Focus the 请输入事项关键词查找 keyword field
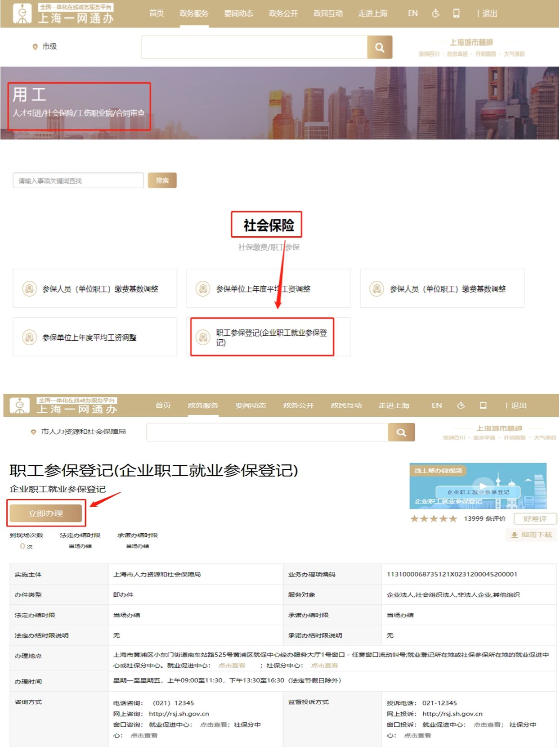The height and width of the screenshot is (747, 560). (x=78, y=180)
